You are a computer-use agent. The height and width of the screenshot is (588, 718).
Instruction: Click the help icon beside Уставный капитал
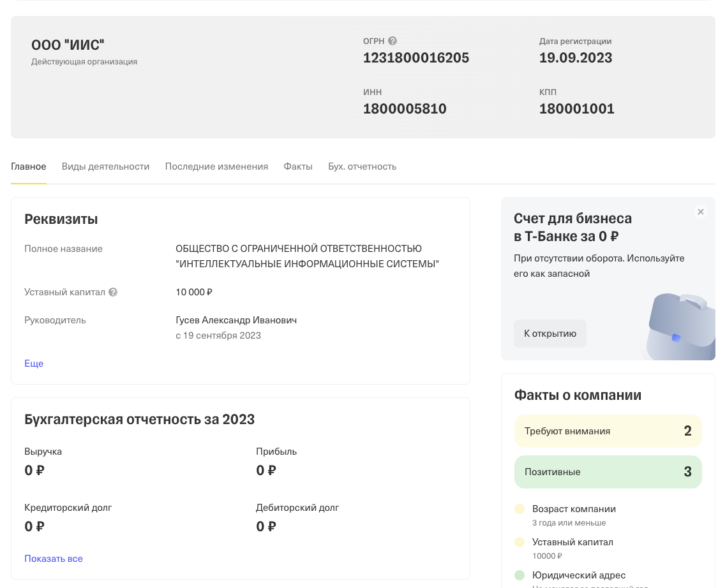[113, 292]
